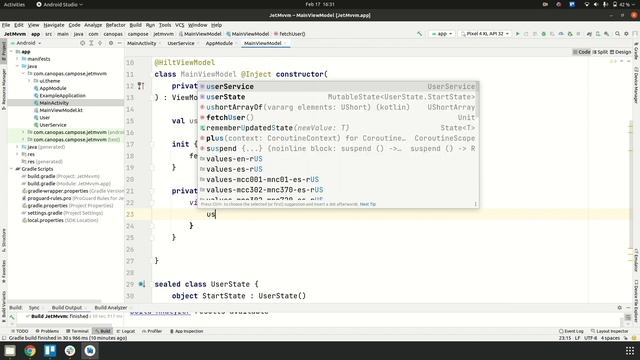
Task: Open IDE settings gear in top toolbar
Action: pyautogui.click(x=626, y=34)
